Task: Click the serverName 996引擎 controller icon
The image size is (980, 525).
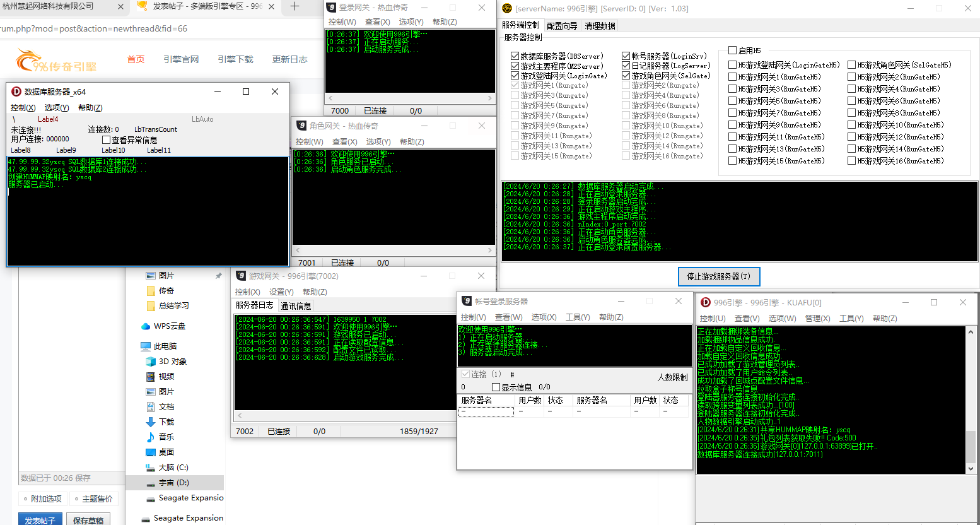Action: click(x=507, y=8)
